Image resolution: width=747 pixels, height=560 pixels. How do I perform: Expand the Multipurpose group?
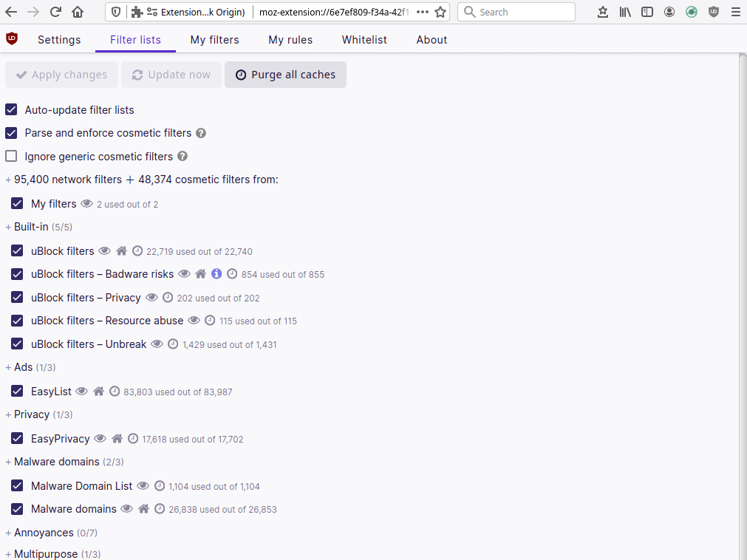pyautogui.click(x=8, y=554)
